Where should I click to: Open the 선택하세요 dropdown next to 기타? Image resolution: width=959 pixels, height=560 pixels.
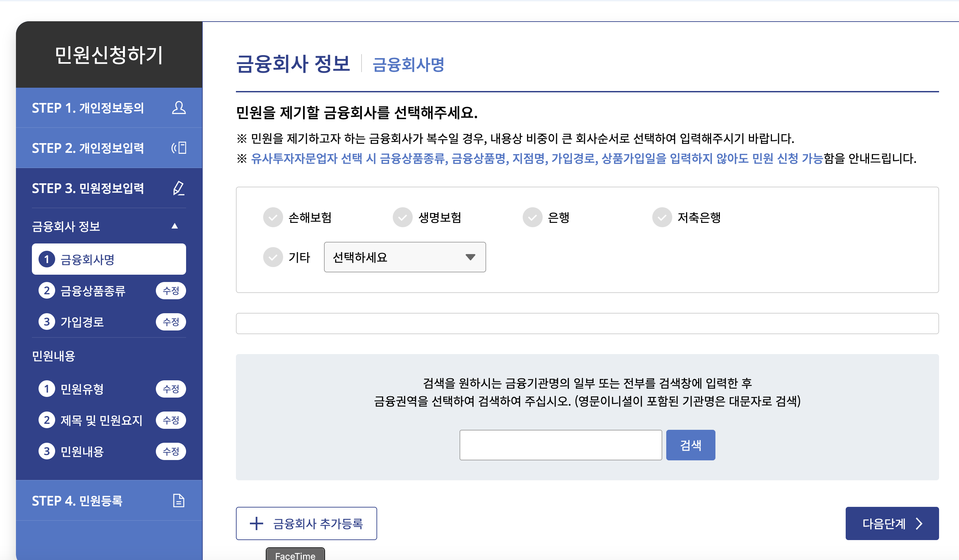pos(404,257)
